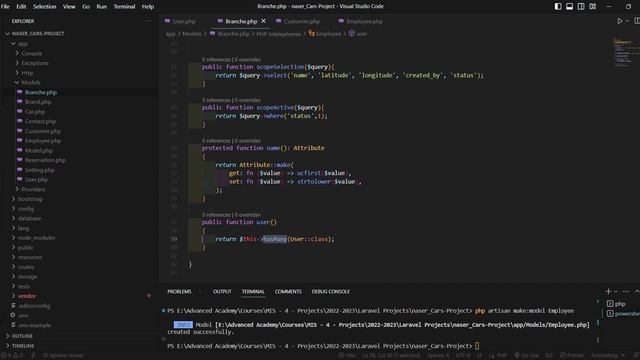Expand the Console folder

[17, 53]
